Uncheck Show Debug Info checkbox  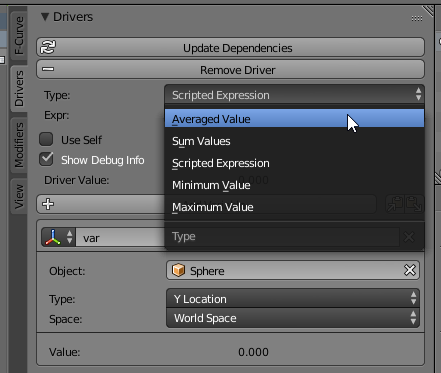click(x=46, y=159)
